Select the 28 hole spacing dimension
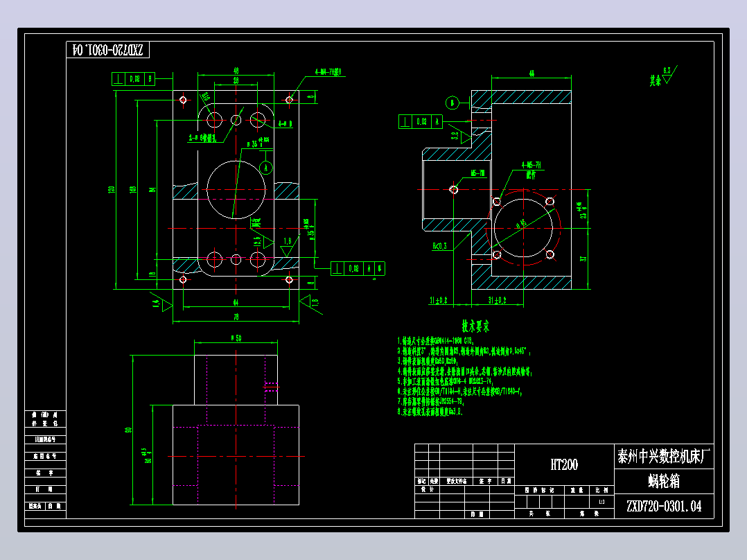Screen dimensions: 747x560 [236, 81]
